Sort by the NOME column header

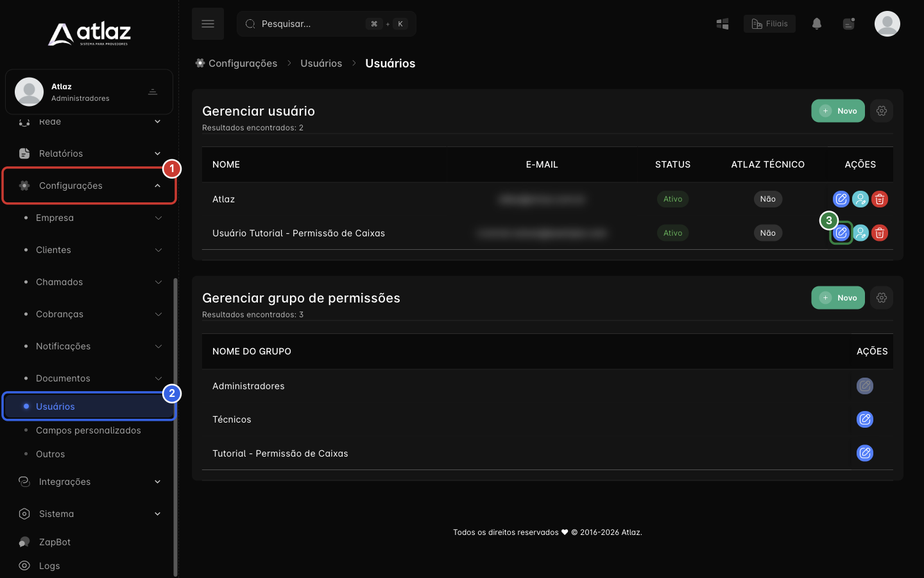point(226,164)
